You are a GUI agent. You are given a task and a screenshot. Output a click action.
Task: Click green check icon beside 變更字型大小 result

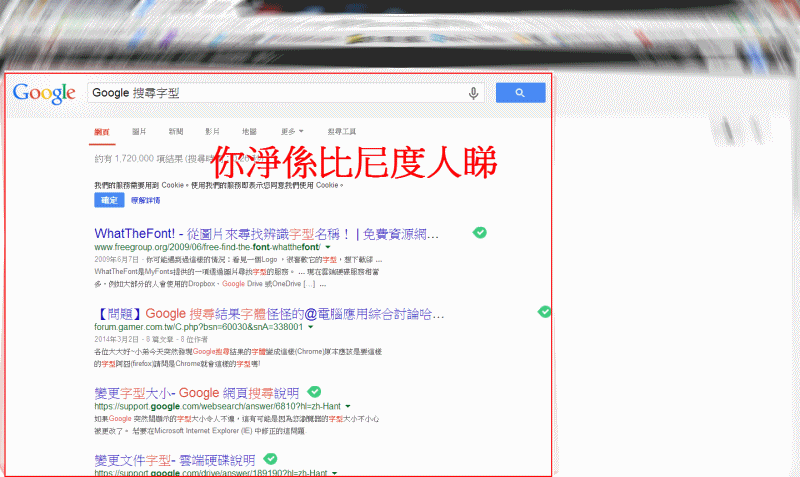point(314,392)
